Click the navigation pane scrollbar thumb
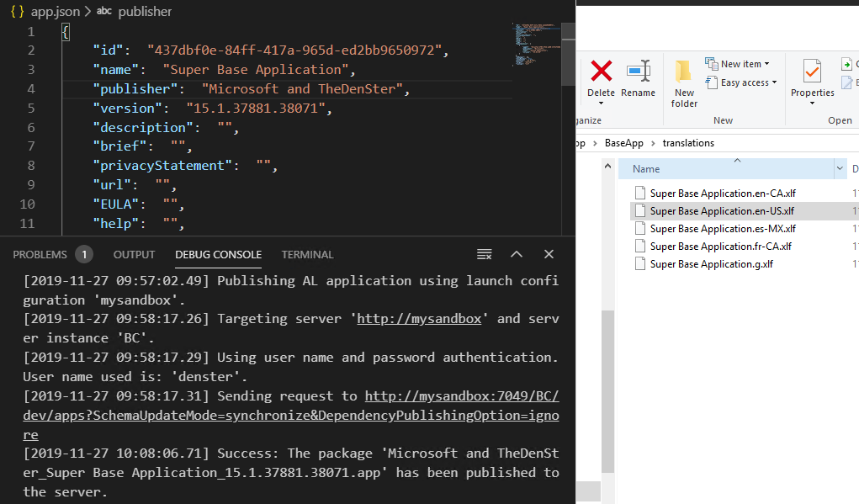The height and width of the screenshot is (504, 859). coord(607,391)
